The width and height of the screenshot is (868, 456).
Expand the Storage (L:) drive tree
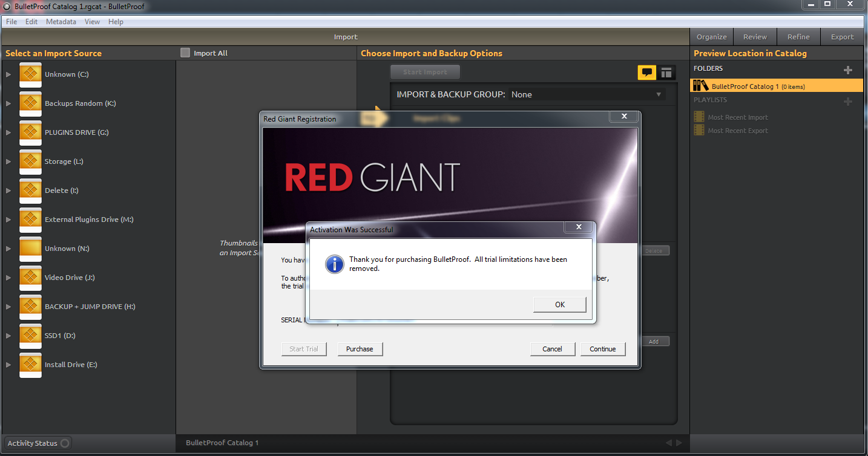click(x=8, y=161)
